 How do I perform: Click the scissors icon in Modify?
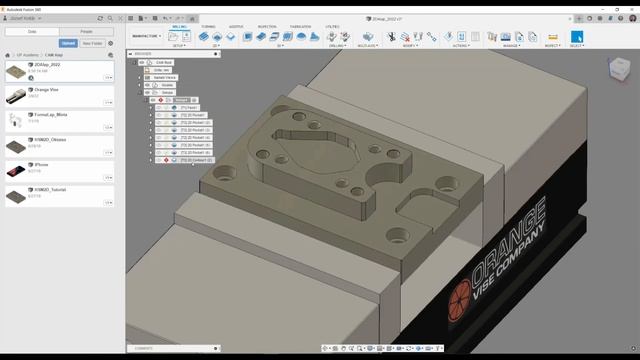[x=391, y=37]
